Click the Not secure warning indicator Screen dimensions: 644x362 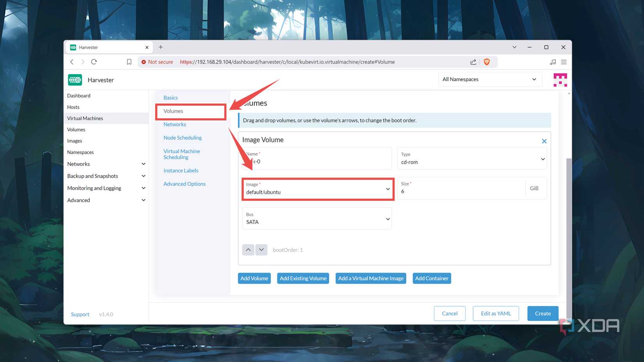tap(157, 62)
